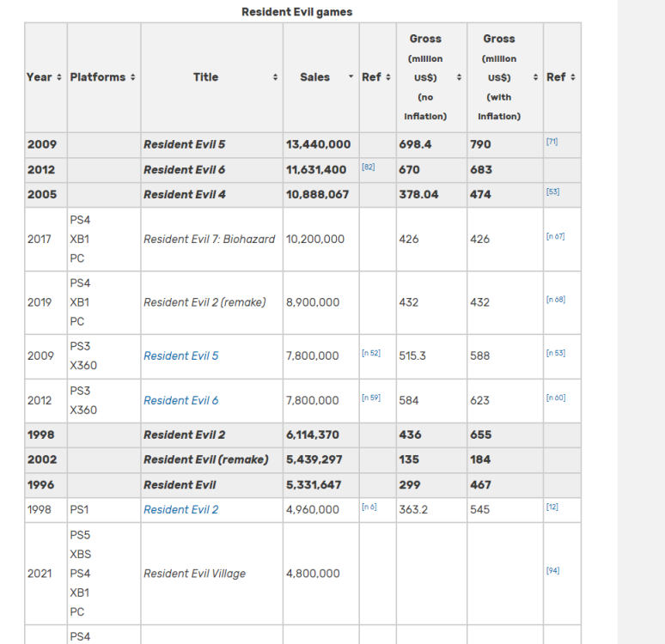Sort by first Ref column arrows
This screenshot has width=665, height=644.
coord(388,77)
